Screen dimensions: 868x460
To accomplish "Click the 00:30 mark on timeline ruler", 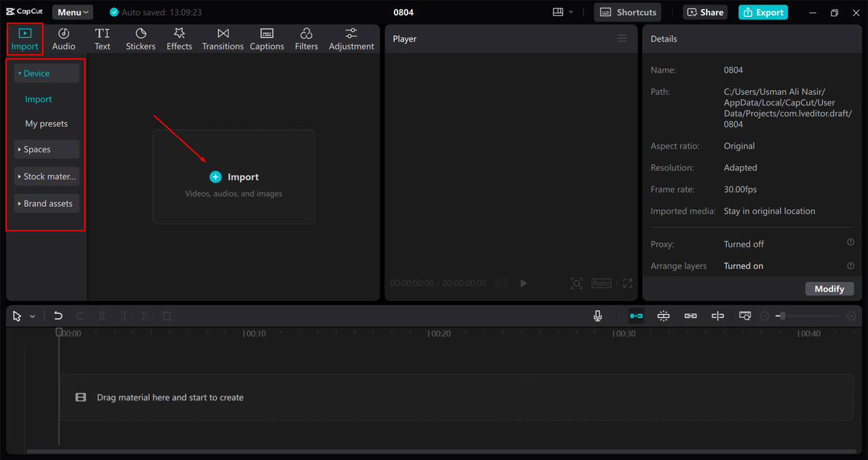I will (625, 333).
